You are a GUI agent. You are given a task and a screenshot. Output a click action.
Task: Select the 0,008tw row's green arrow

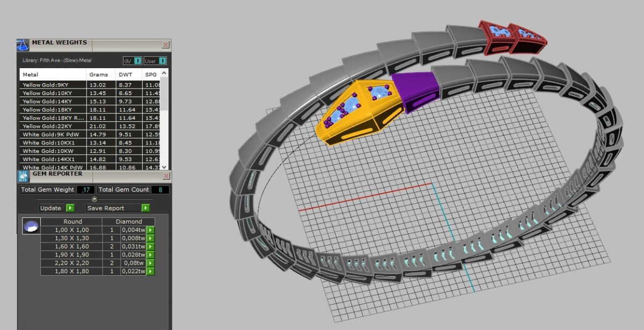pos(150,238)
